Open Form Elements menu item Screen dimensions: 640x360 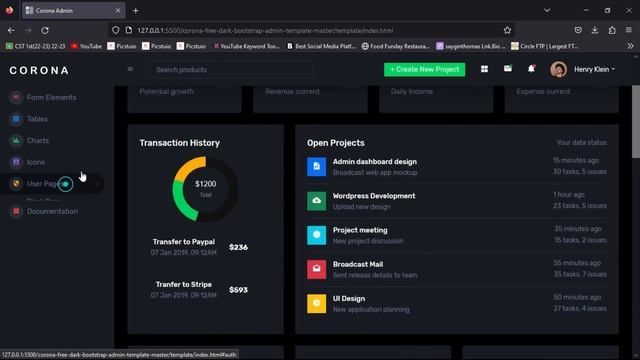(51, 98)
